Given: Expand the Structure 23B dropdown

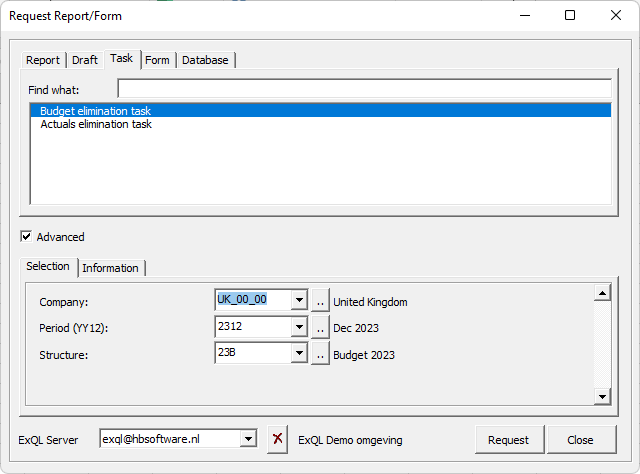Looking at the screenshot, I should click(299, 353).
